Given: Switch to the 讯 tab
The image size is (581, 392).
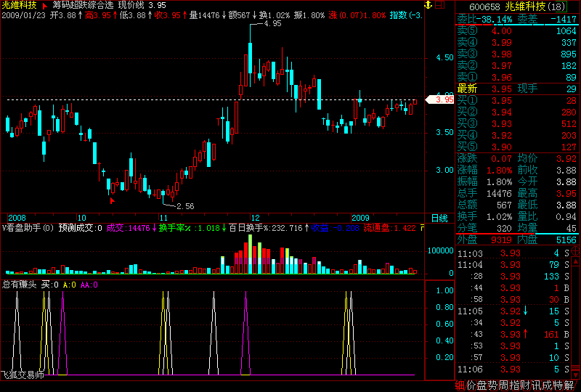Looking at the screenshot, I should pyautogui.click(x=535, y=385).
